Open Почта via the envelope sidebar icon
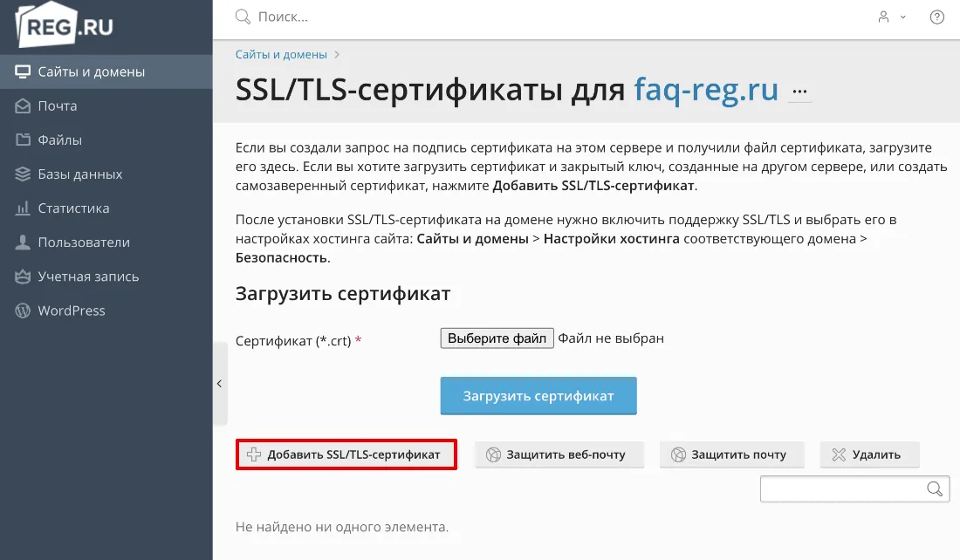Image resolution: width=960 pixels, height=560 pixels. (23, 106)
